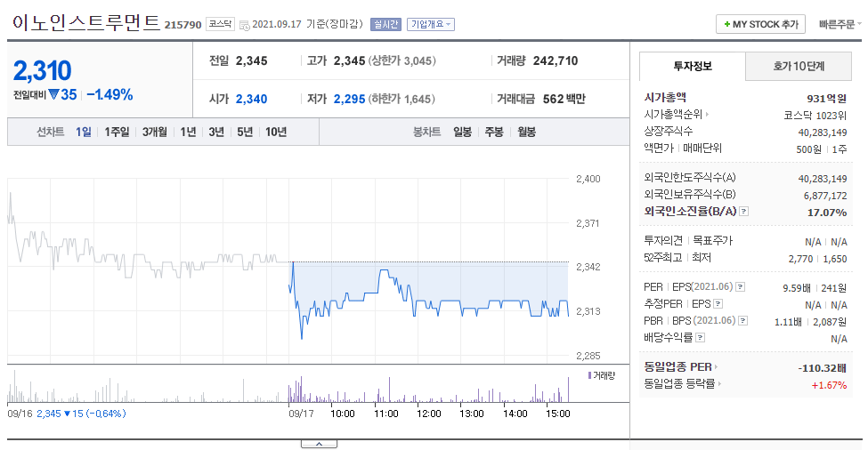This screenshot has height=450, width=868.
Task: Open the 빠른주문 dropdown
Action: pos(840,24)
